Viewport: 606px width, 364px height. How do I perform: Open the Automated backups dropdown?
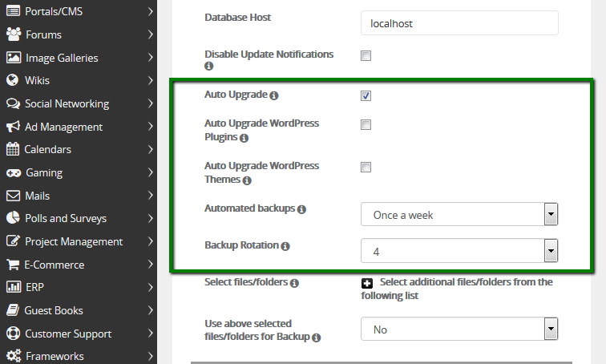(x=459, y=215)
